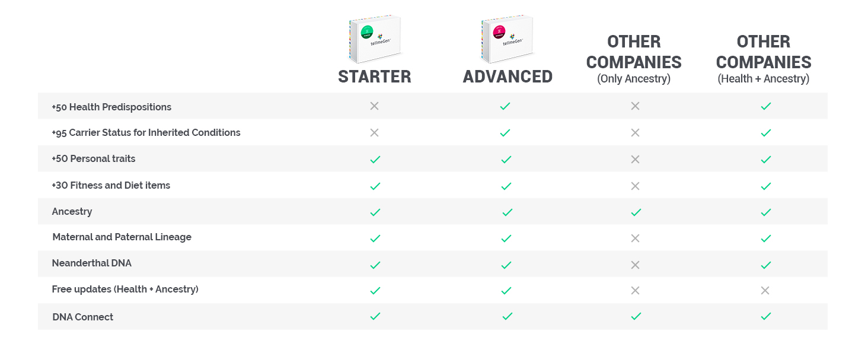Click the cross for Starter Health Predispositions
The width and height of the screenshot is (868, 356).
[x=374, y=106]
